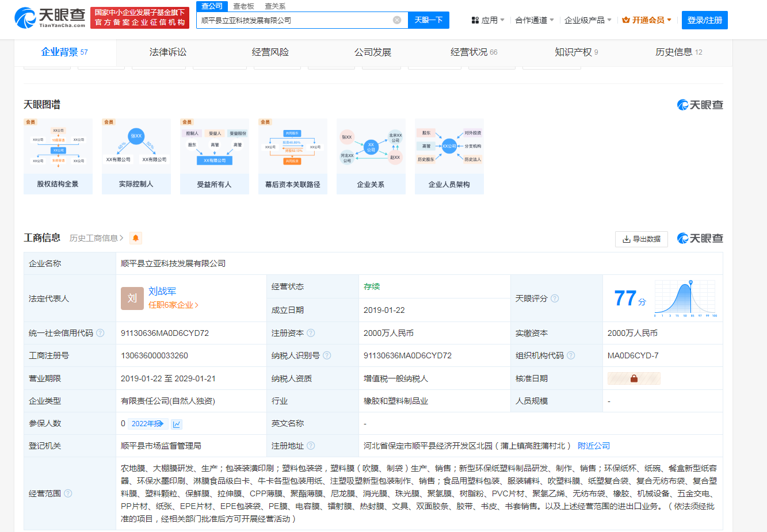
Task: Click the help icon beside 组织机构代码
Action: tap(571, 355)
